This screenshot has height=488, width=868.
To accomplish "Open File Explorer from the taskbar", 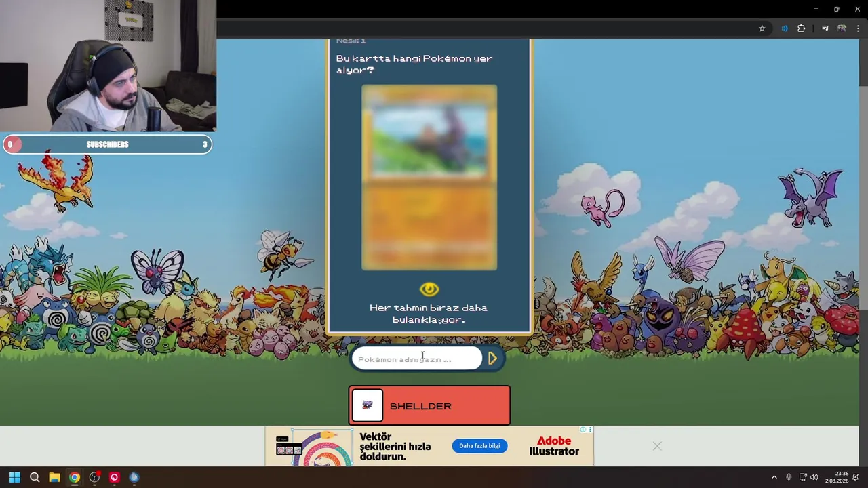I will [x=54, y=477].
